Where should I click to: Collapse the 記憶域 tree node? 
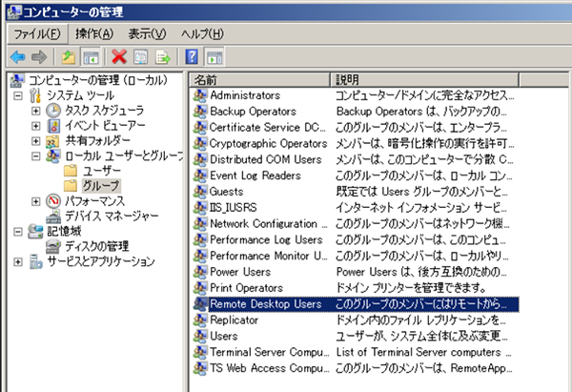point(17,232)
